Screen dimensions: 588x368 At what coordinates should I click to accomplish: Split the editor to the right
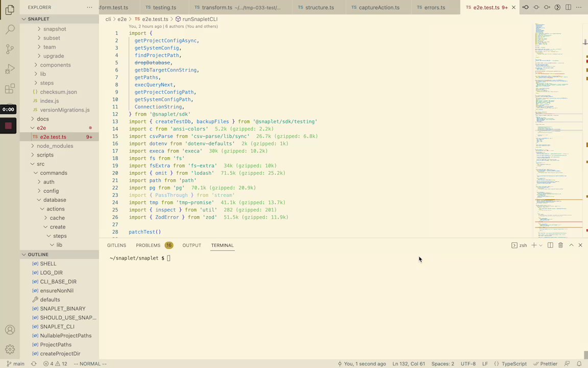point(569,7)
